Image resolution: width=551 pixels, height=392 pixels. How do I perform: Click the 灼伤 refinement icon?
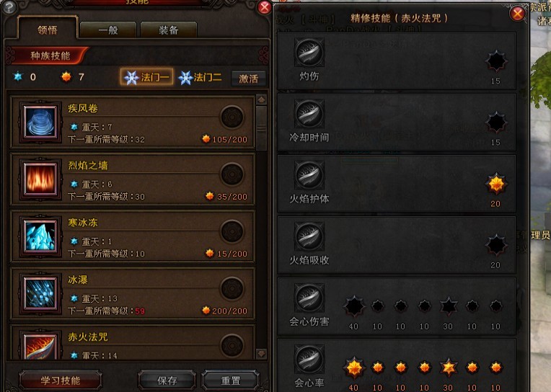point(309,53)
